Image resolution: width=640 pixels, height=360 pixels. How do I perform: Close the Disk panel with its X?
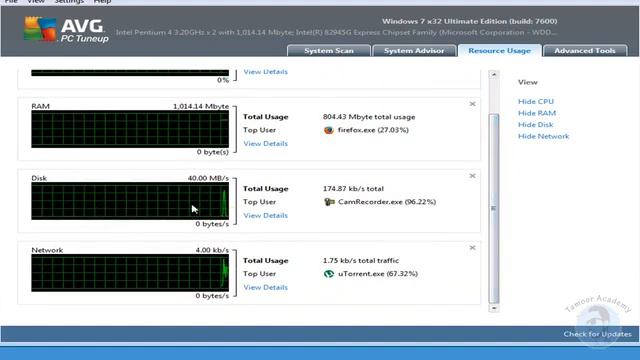472,176
